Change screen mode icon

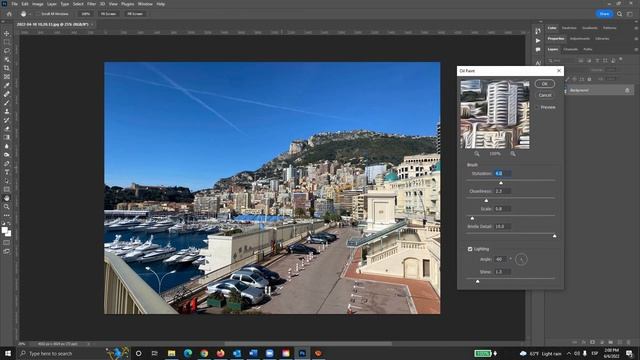click(7, 251)
